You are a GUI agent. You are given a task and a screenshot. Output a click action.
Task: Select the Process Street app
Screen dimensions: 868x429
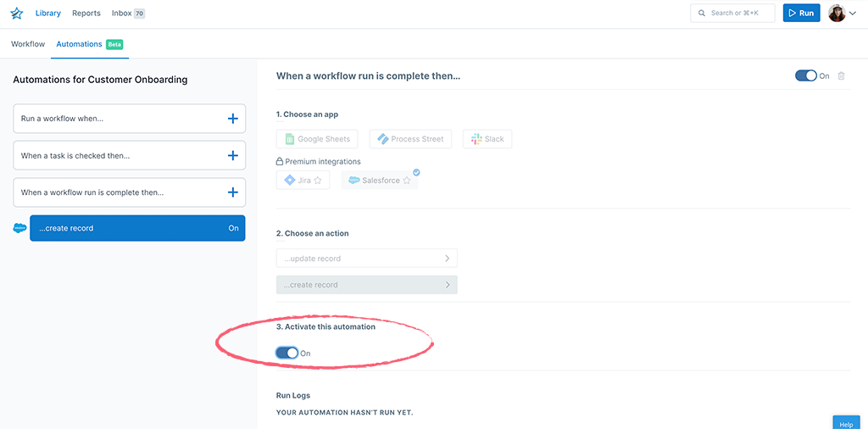pyautogui.click(x=410, y=139)
